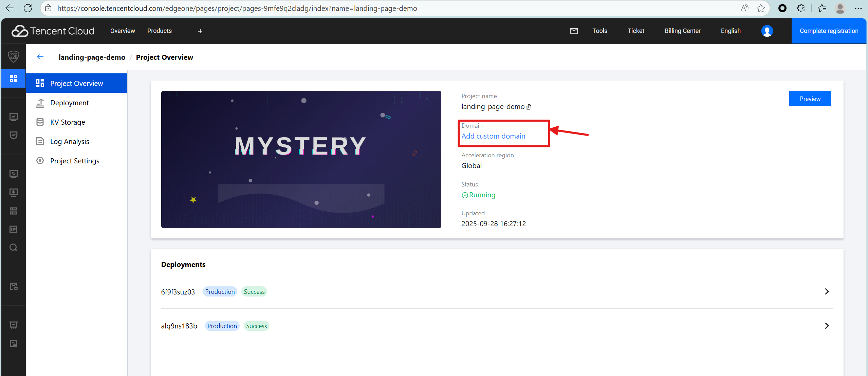Open browser extensions puzzle icon
Screen dimensions: 868x376
pyautogui.click(x=801, y=8)
